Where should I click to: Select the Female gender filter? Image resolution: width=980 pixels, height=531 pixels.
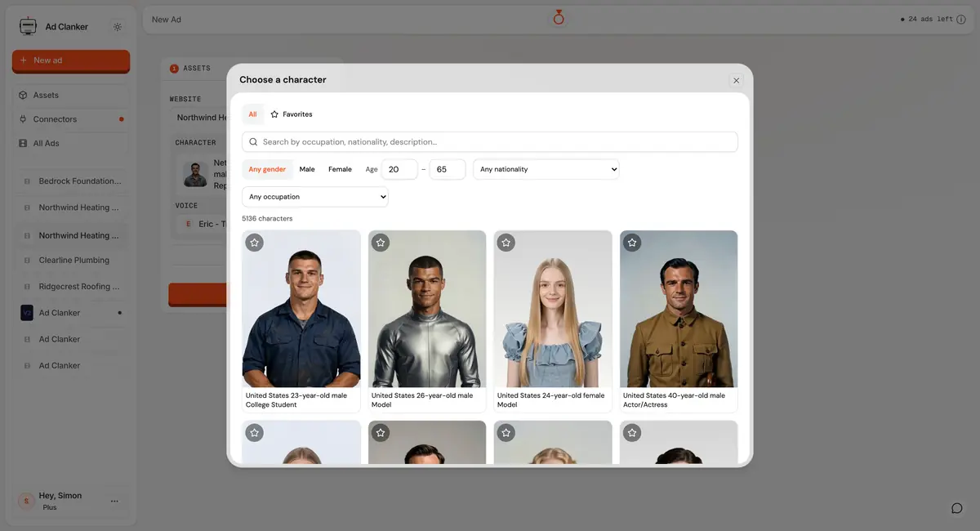point(340,169)
